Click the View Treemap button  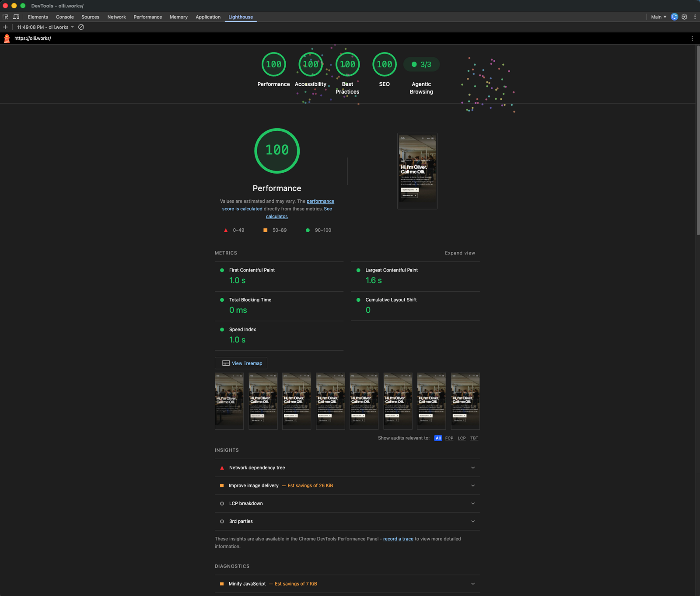(x=241, y=363)
